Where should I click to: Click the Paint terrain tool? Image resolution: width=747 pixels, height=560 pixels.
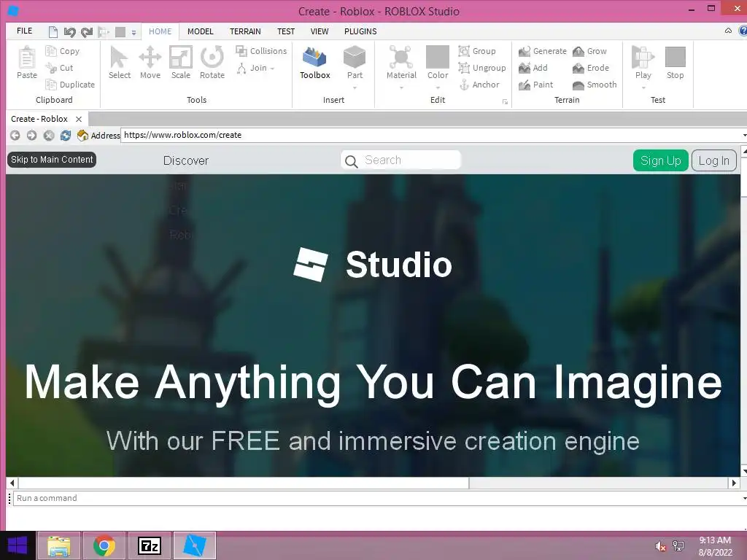(x=525, y=85)
